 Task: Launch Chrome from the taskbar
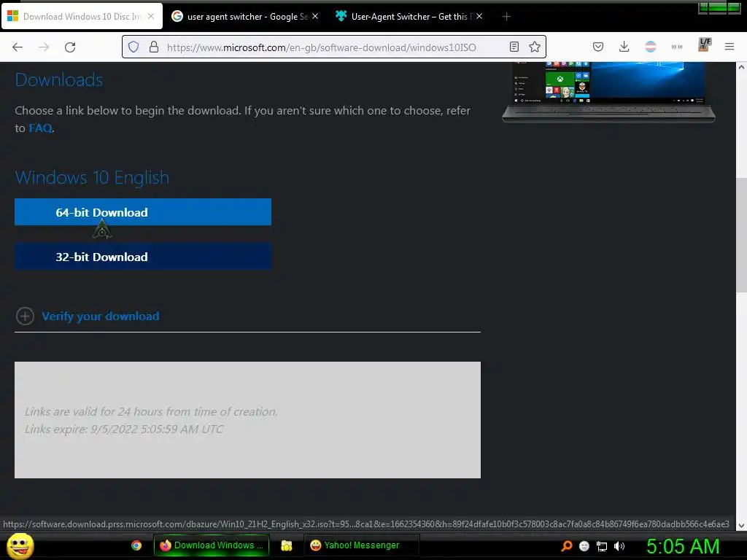(136, 545)
